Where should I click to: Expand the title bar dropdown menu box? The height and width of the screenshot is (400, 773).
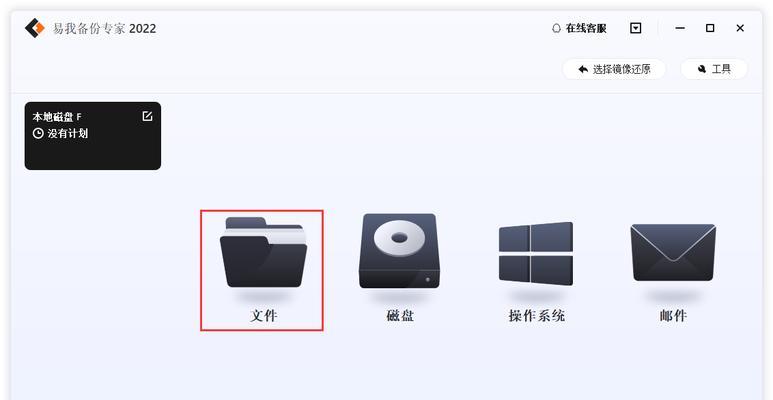(636, 28)
